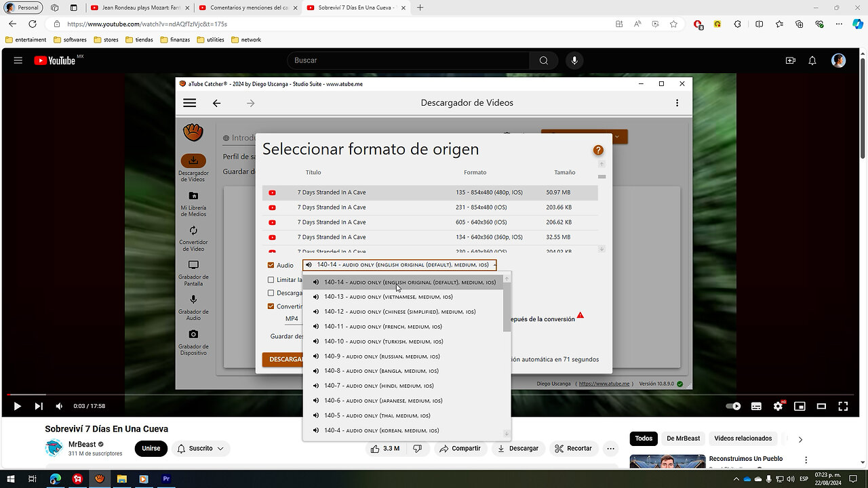868x488 pixels.
Task: Select the 231 - 854x480 format row
Action: 430,207
